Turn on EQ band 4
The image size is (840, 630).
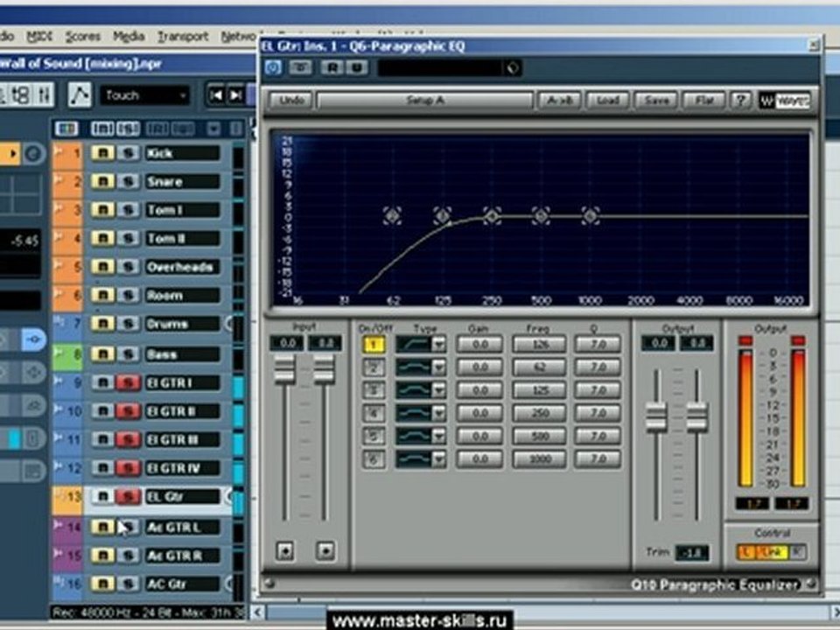click(x=374, y=413)
